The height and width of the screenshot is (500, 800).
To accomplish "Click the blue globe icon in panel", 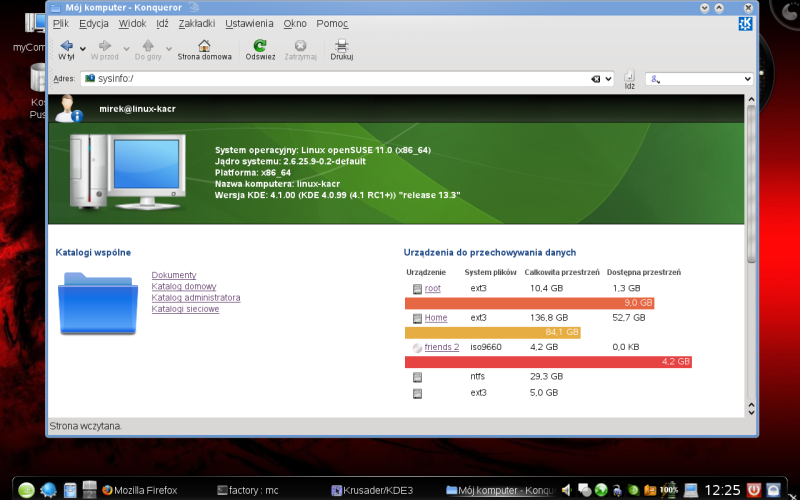I will point(48,490).
